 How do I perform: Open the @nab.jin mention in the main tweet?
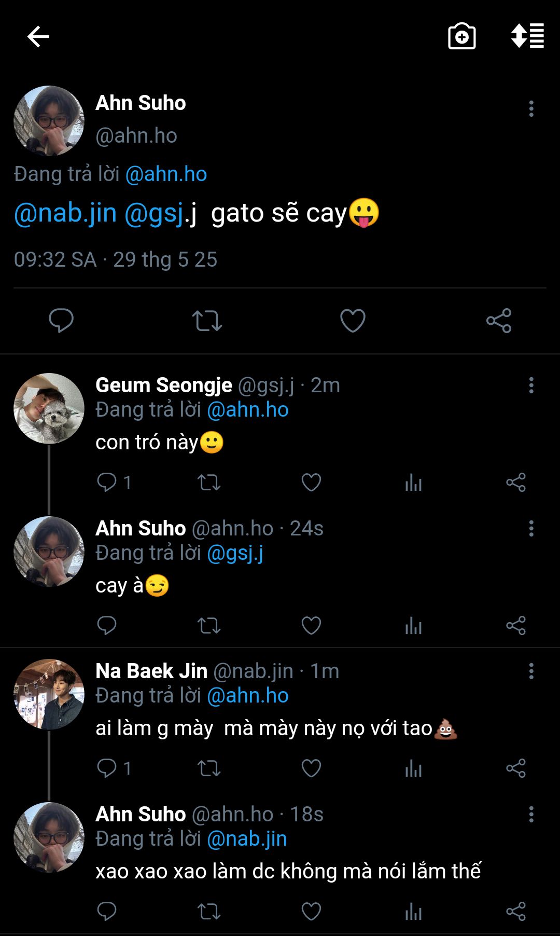[65, 213]
